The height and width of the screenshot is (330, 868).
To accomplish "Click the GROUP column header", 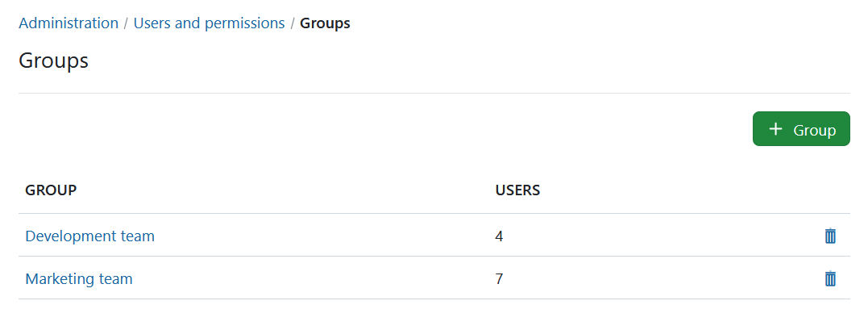I will click(51, 190).
